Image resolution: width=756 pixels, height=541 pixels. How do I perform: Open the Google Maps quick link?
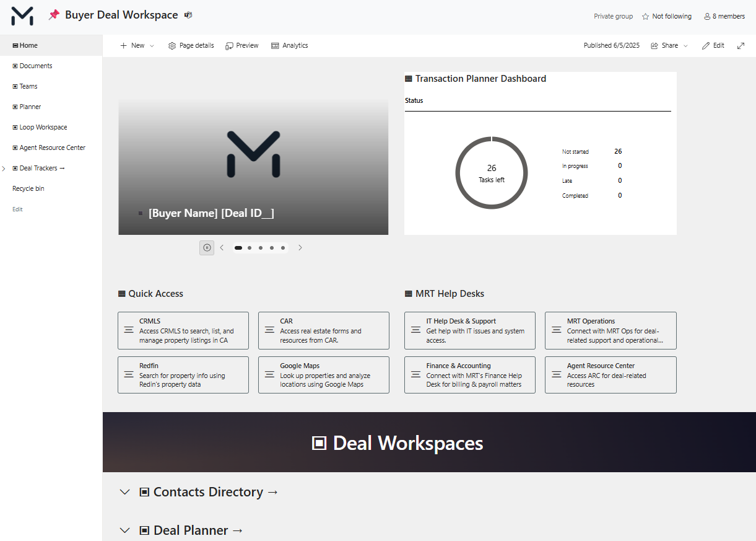pos(324,375)
